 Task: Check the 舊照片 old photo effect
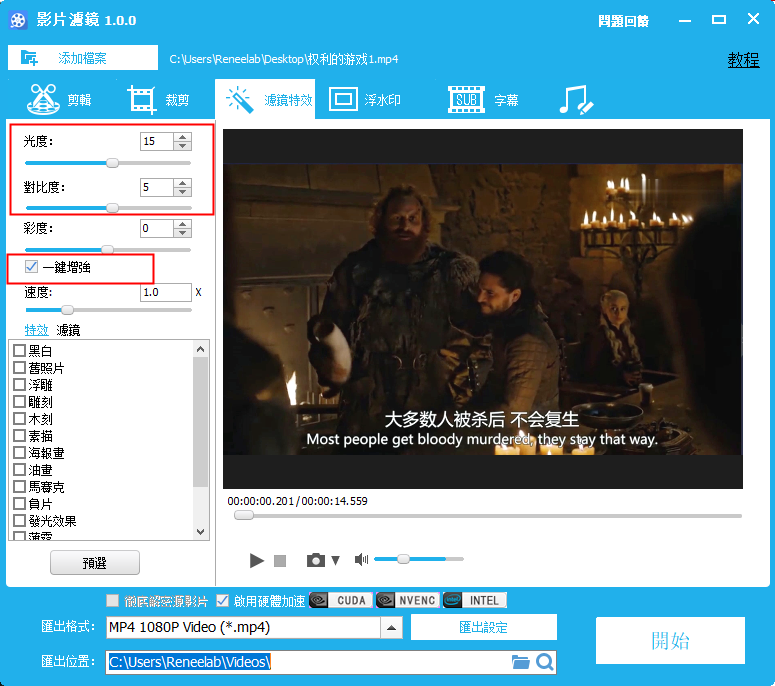(20, 368)
